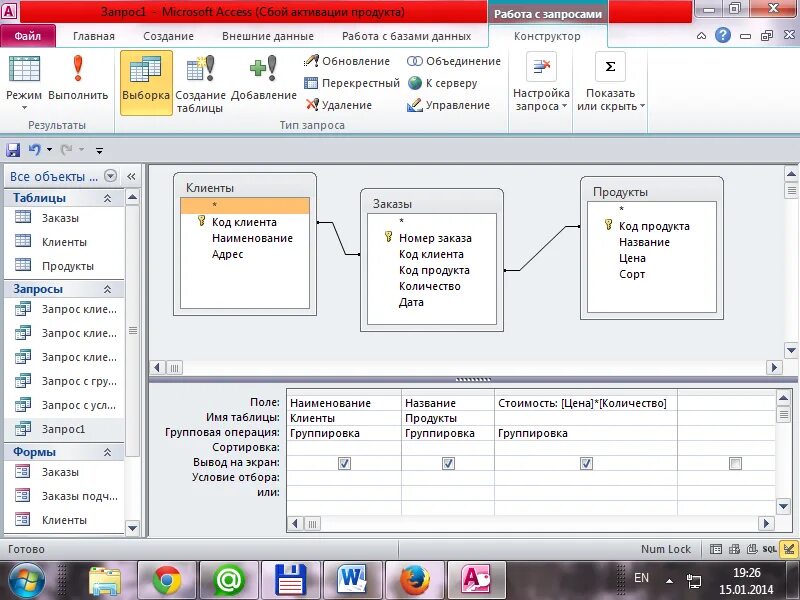Collapse the Запросы group

[x=108, y=289]
